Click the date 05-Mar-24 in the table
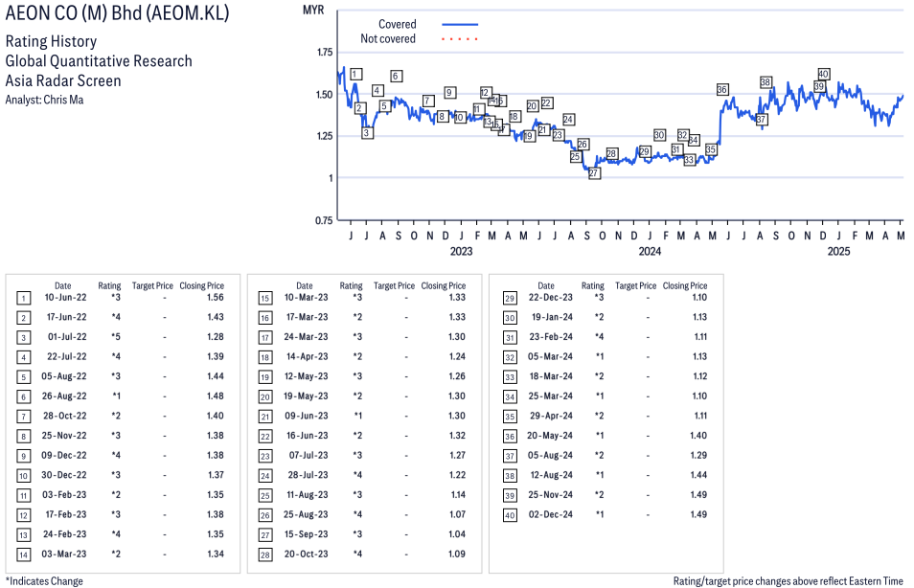914x588 pixels. tap(550, 356)
